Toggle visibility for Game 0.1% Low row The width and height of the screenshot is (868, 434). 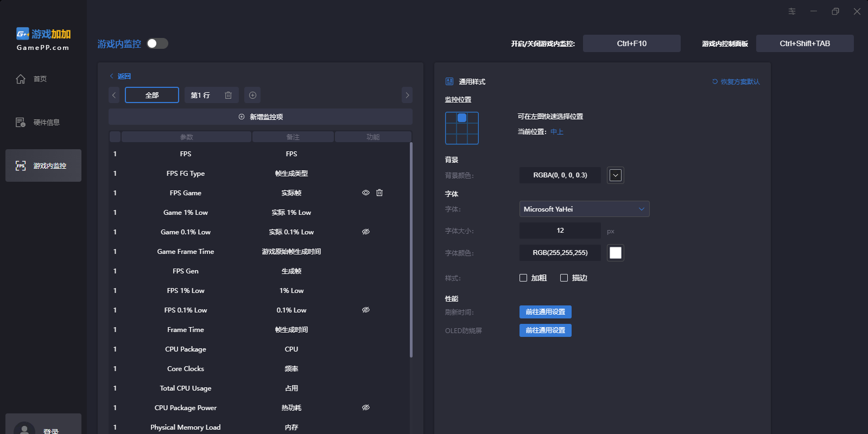pos(366,232)
